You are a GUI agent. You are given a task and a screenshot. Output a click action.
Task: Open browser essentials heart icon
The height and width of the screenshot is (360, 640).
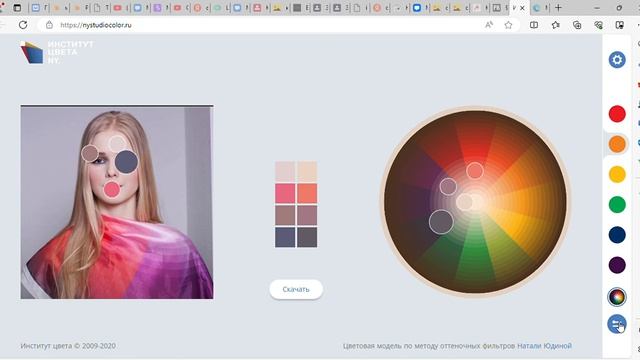[x=598, y=25]
